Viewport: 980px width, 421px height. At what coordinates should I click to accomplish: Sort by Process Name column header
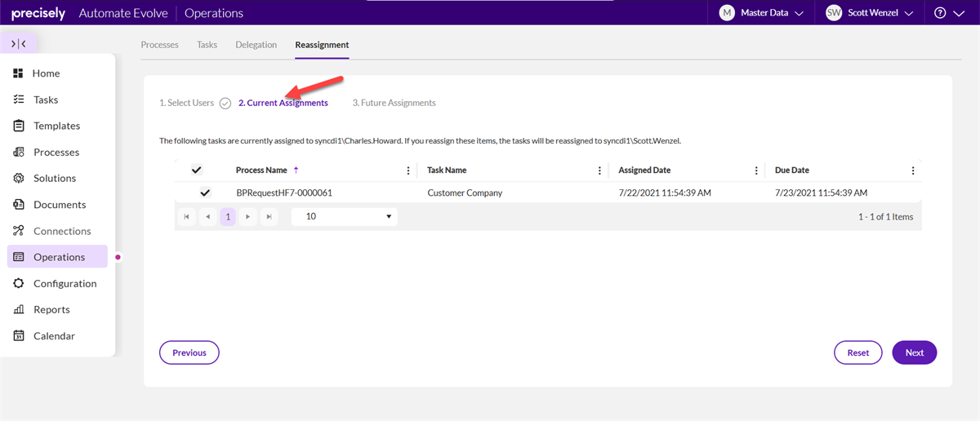[x=261, y=171]
